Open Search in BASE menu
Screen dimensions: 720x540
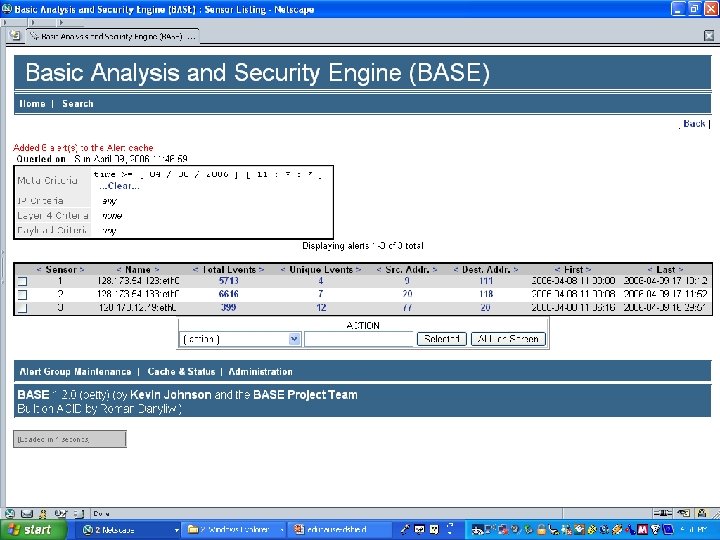point(78,104)
